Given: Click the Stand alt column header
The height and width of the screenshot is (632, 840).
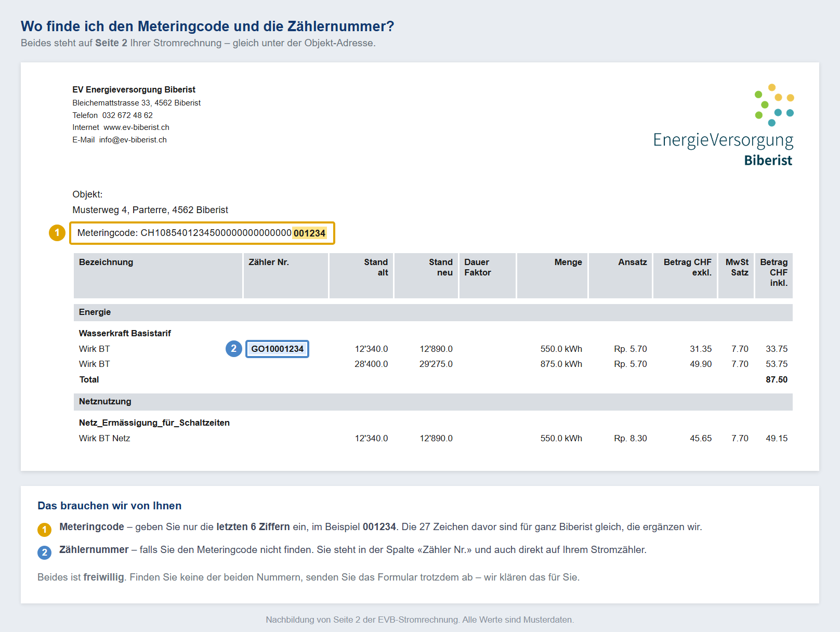Looking at the screenshot, I should click(x=361, y=275).
